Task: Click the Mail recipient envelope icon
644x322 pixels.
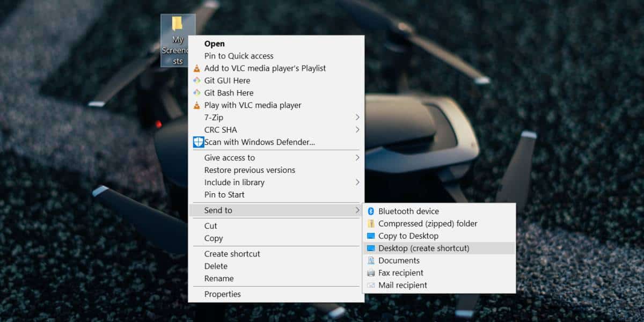Action: (x=371, y=286)
